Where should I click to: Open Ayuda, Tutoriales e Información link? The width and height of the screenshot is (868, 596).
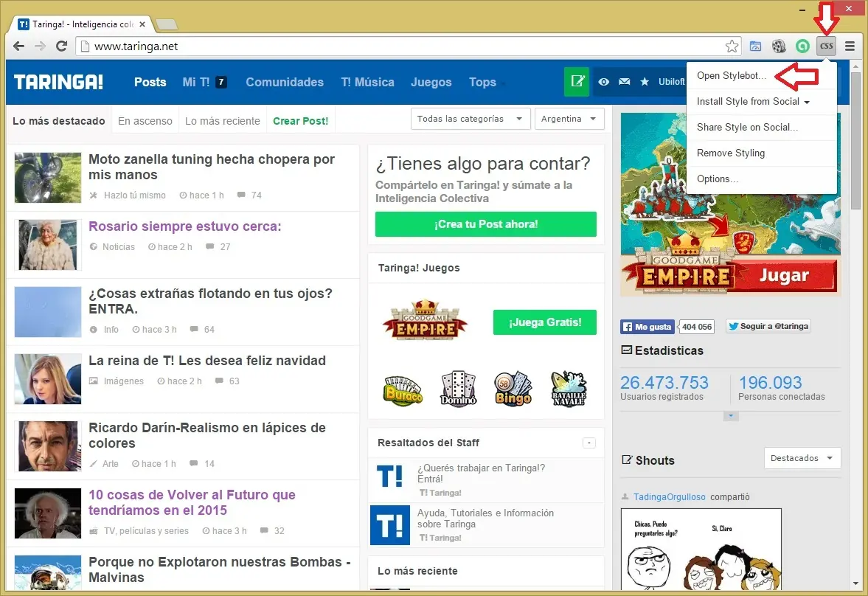coord(485,519)
